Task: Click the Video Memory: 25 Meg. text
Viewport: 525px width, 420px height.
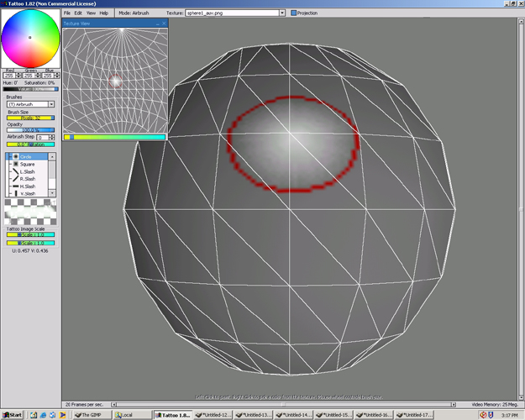Action: tap(495, 404)
